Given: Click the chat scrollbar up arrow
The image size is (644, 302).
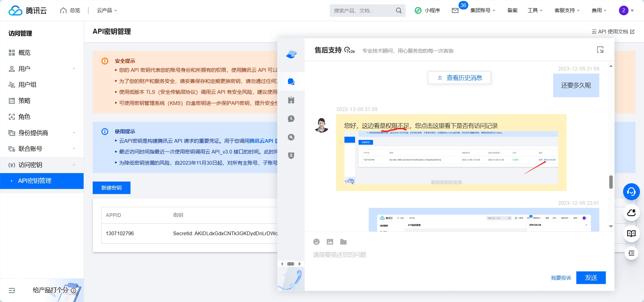Looking at the screenshot, I should (x=611, y=66).
